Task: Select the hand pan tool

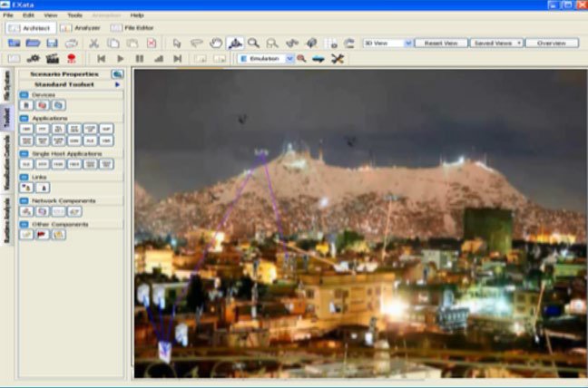Action: 216,43
